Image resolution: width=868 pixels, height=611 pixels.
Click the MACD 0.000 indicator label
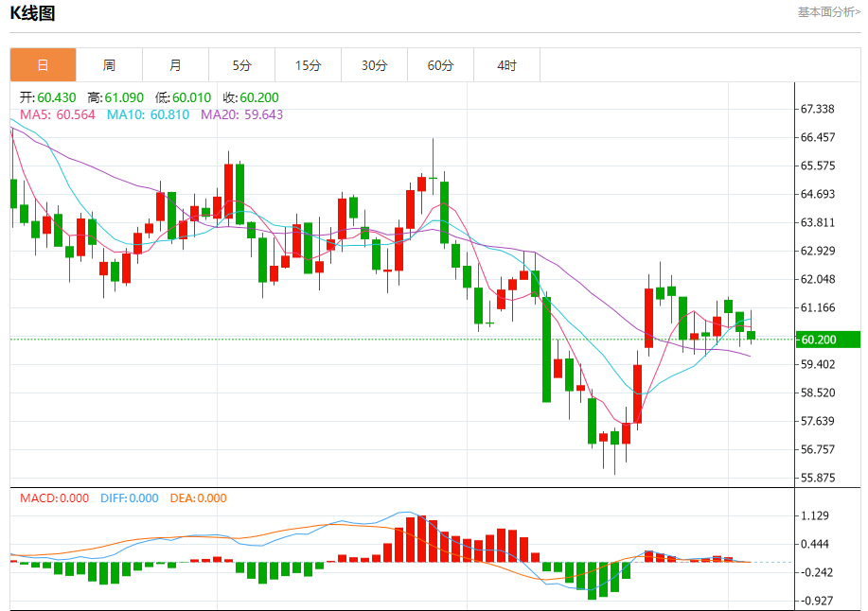pyautogui.click(x=54, y=498)
